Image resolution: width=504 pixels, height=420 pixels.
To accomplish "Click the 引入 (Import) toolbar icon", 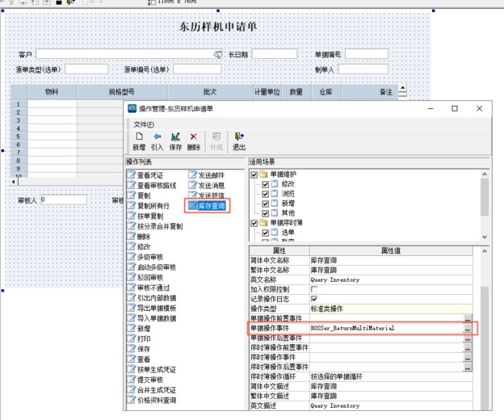I will [x=157, y=141].
